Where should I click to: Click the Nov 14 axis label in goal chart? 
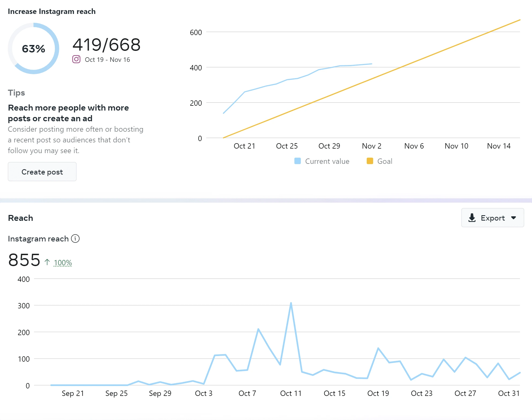point(499,146)
